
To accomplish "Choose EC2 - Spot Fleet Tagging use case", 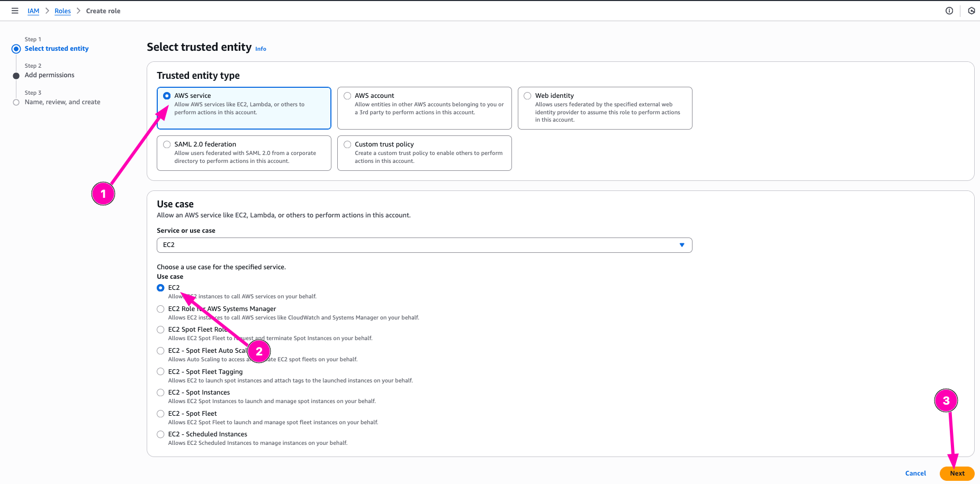I will pyautogui.click(x=160, y=372).
